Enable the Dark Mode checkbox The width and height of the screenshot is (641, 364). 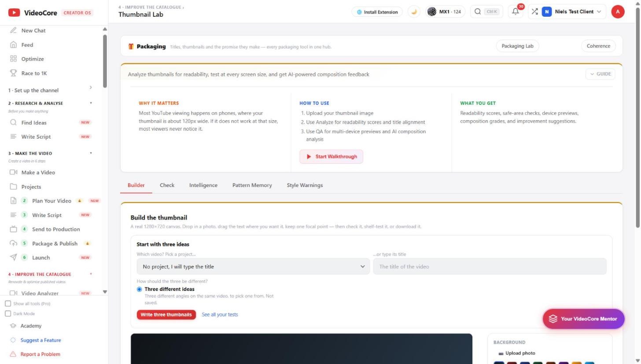[8, 314]
